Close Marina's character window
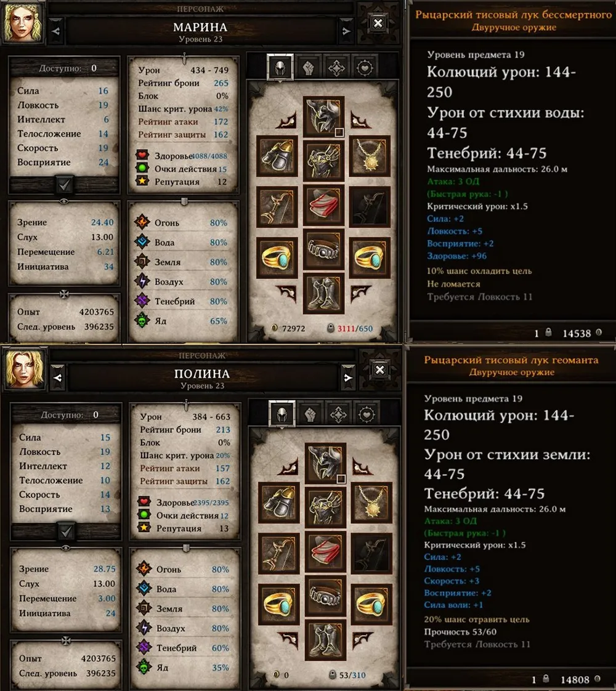 tap(378, 23)
